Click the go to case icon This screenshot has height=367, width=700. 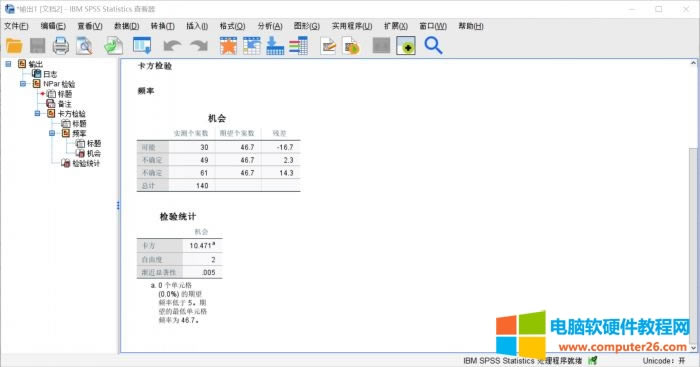pyautogui.click(x=251, y=46)
